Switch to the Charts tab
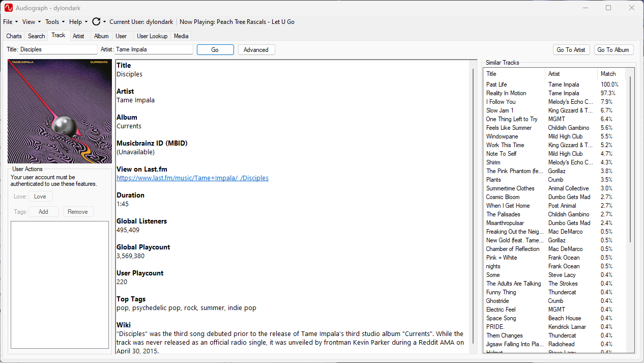 (13, 36)
